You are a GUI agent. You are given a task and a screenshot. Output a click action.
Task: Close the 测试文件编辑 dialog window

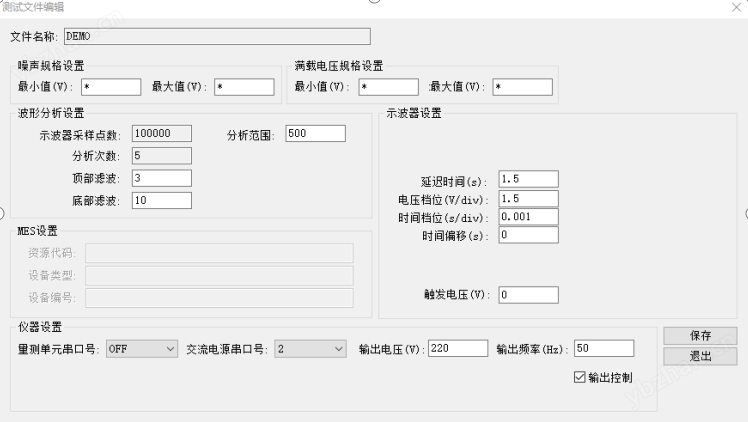click(x=736, y=7)
